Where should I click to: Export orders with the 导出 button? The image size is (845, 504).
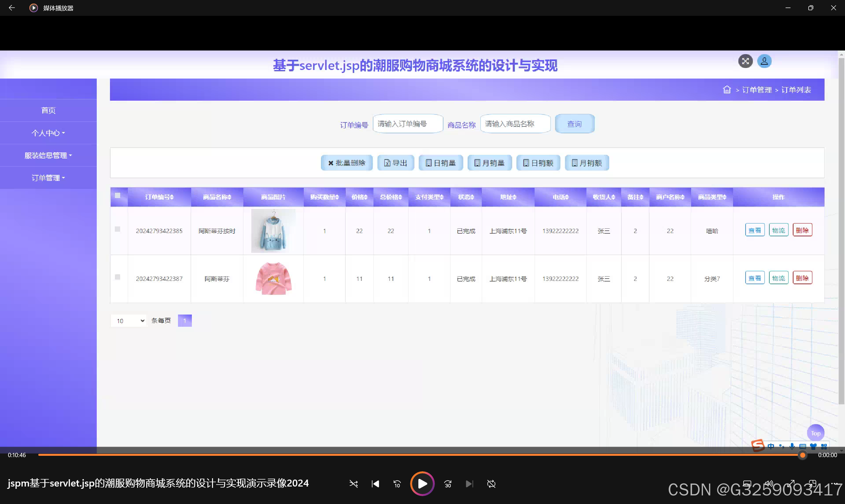396,163
